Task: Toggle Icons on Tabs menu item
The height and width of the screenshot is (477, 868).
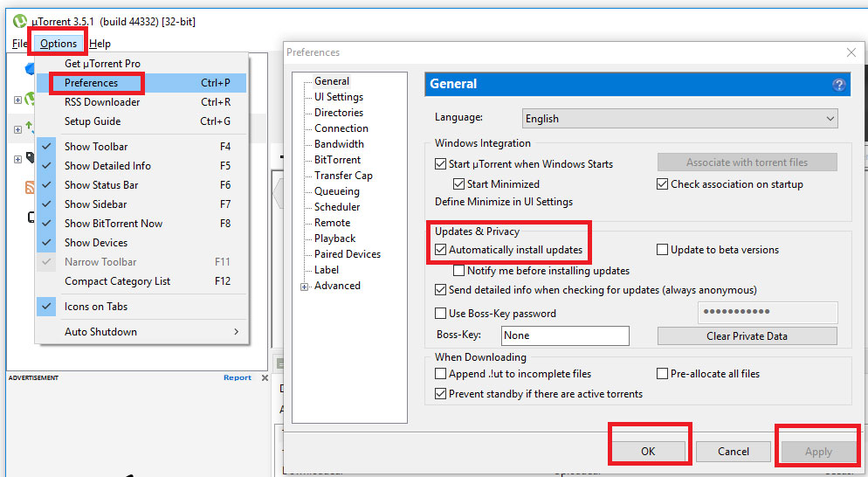Action: pyautogui.click(x=141, y=307)
